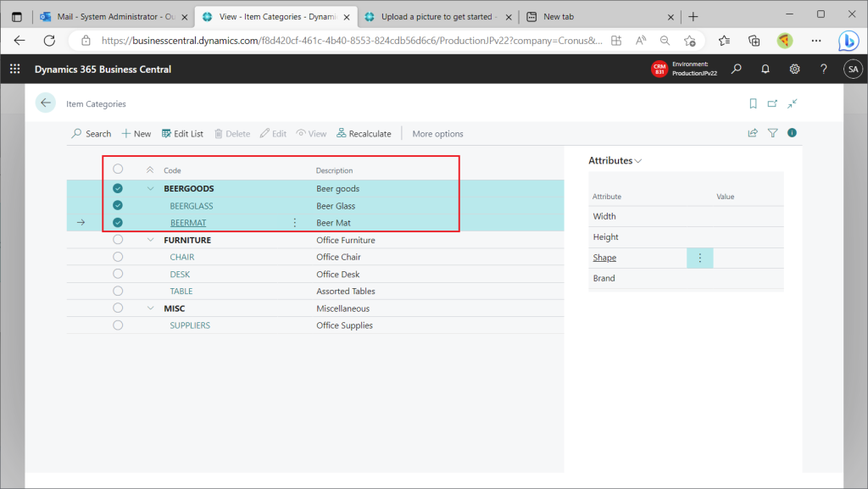This screenshot has height=489, width=868.
Task: Open the tab actions menu icon
Action: click(17, 17)
